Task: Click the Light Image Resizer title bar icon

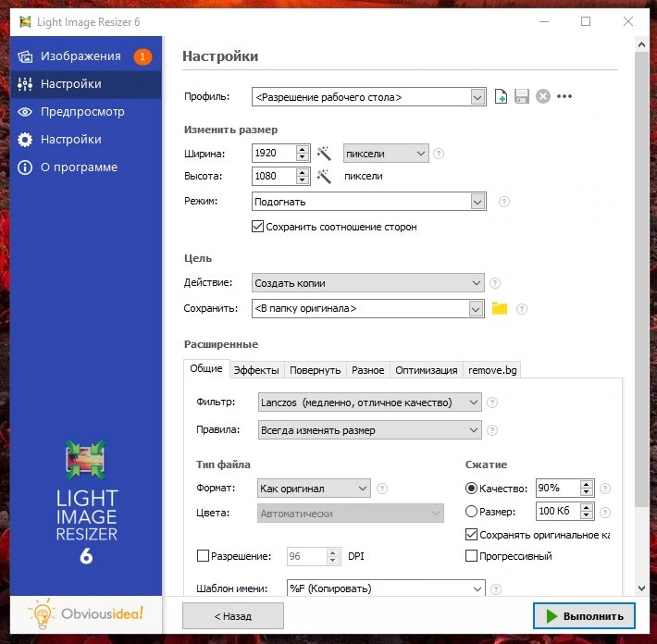Action: pyautogui.click(x=25, y=22)
